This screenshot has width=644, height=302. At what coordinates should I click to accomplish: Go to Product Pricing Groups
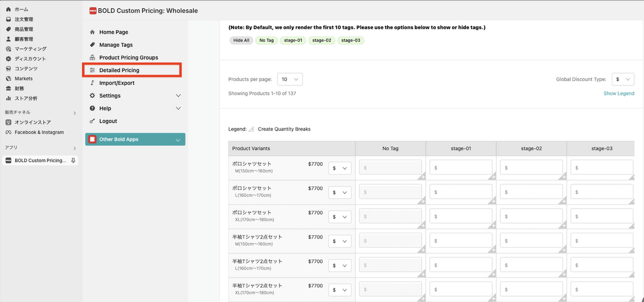[x=129, y=57]
